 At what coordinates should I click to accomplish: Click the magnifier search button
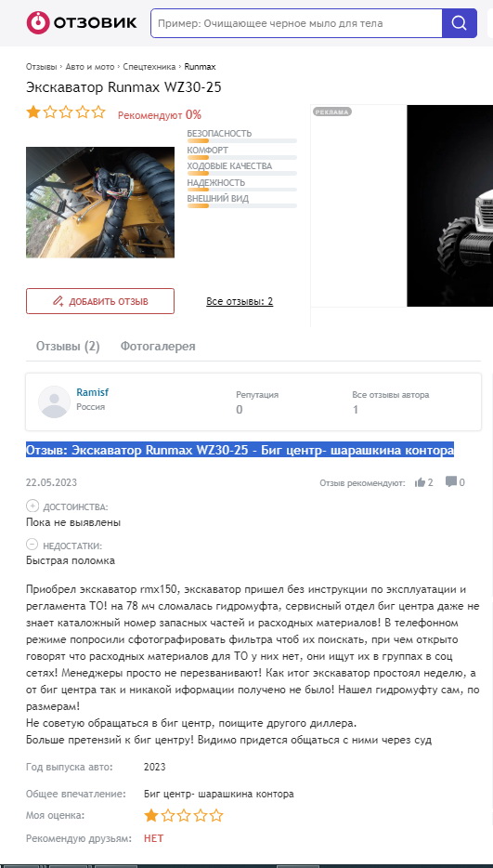coord(460,23)
